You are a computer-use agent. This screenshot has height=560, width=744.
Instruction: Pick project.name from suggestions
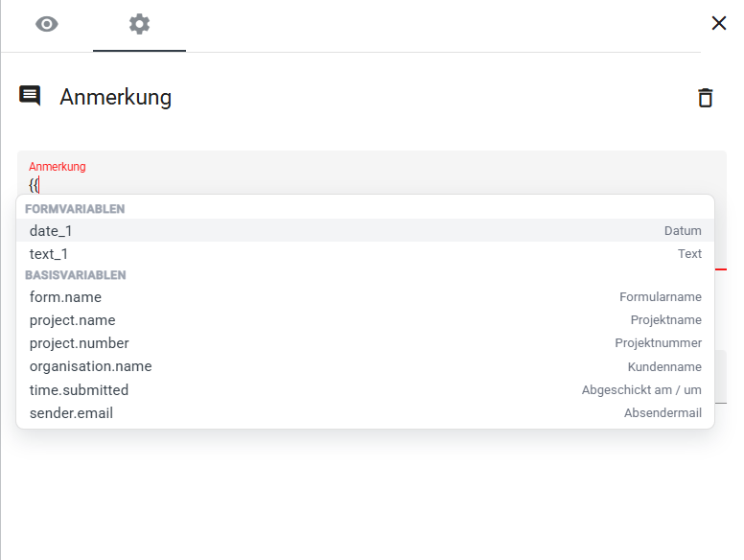click(72, 320)
